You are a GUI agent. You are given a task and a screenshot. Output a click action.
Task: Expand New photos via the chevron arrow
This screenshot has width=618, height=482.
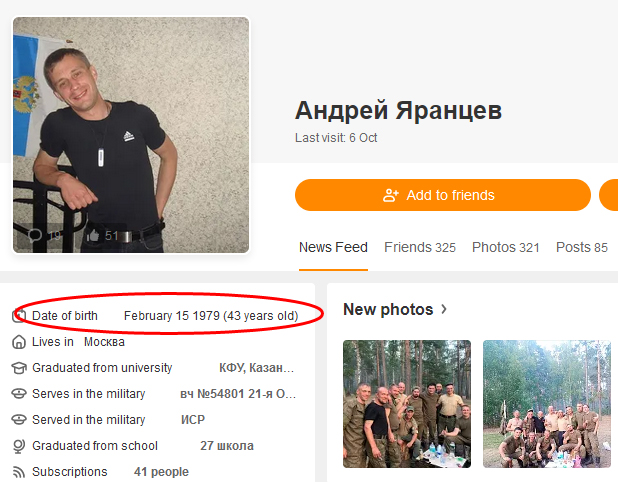pos(444,309)
